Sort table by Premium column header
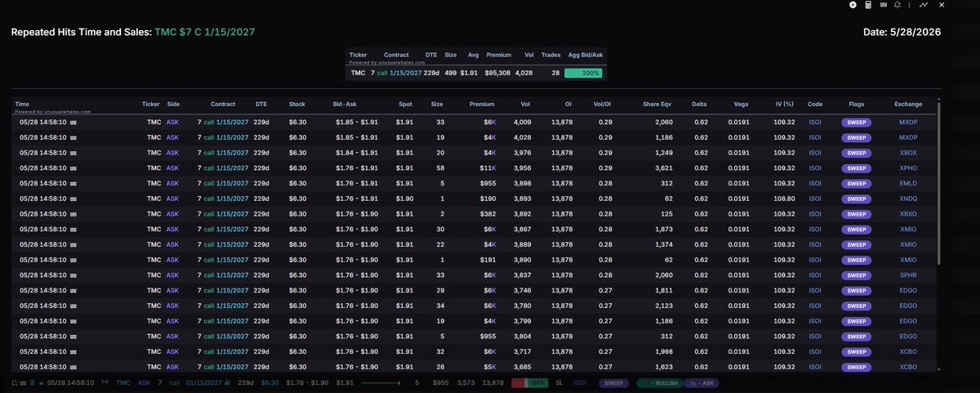The width and height of the screenshot is (980, 393). pos(482,105)
